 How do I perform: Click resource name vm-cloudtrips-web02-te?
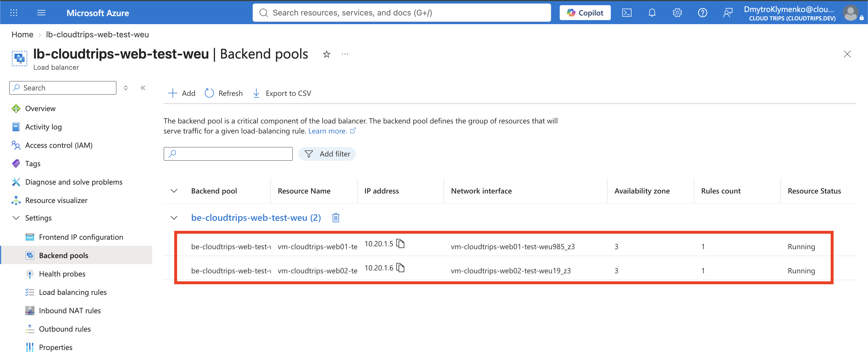tap(317, 271)
